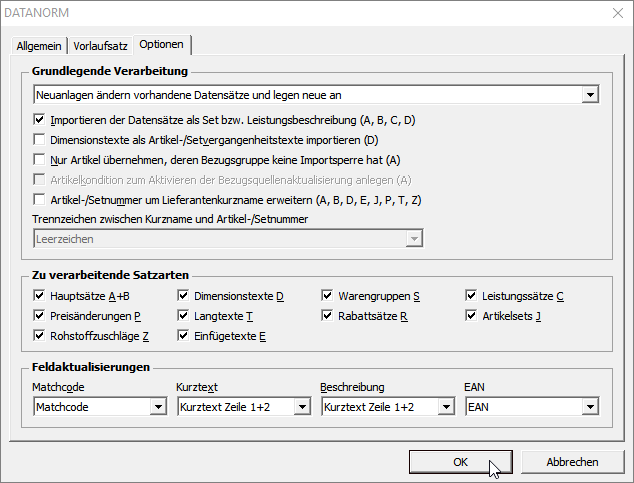Viewport: 634px width, 483px height.
Task: Open the Beschreibung dropdown list
Action: pos(445,407)
